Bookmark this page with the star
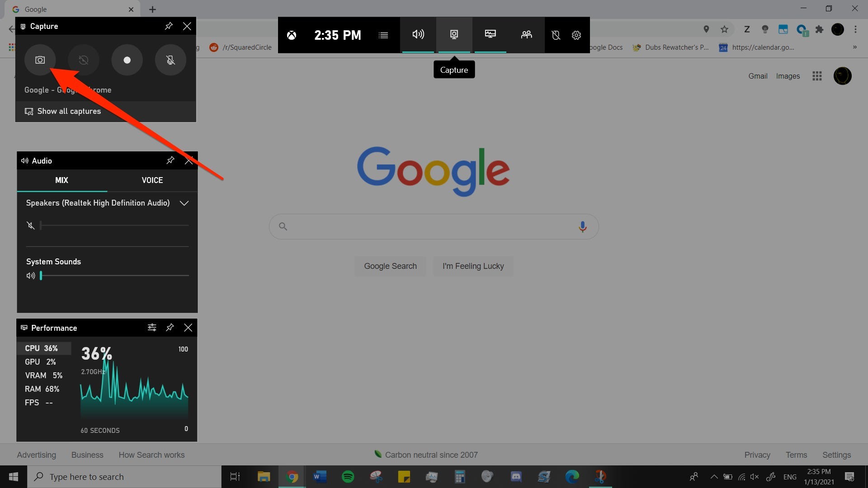The height and width of the screenshot is (488, 868). pyautogui.click(x=725, y=29)
